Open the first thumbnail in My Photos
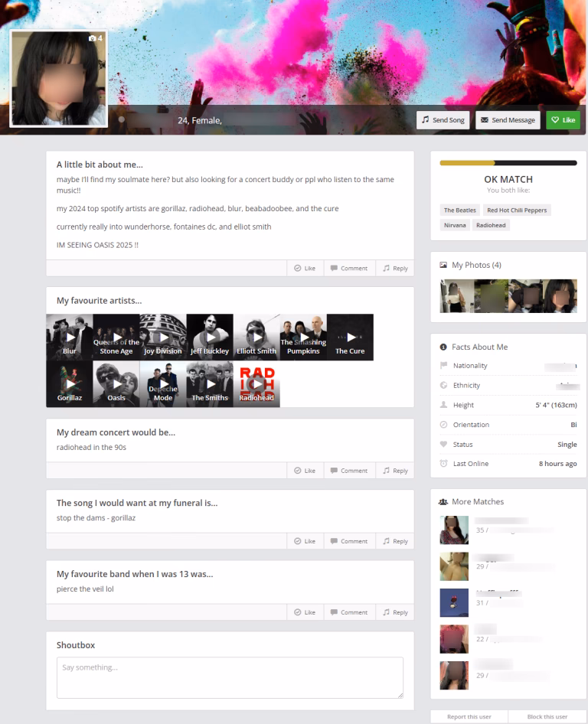This screenshot has height=724, width=588. click(456, 296)
